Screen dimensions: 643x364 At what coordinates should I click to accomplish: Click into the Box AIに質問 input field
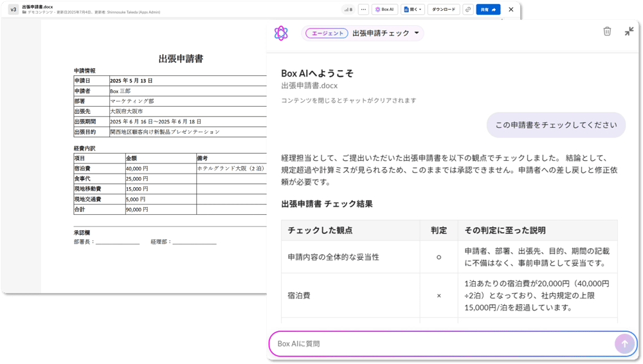[443, 343]
